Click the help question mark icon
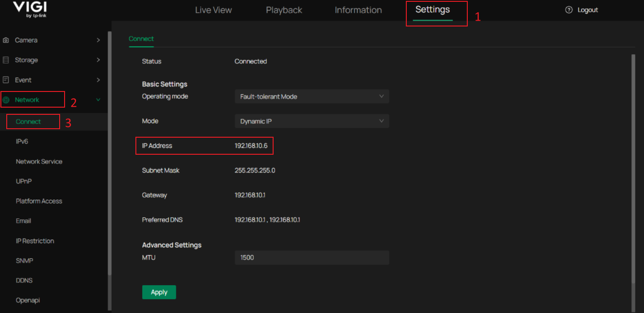This screenshot has width=644, height=313. tap(569, 10)
